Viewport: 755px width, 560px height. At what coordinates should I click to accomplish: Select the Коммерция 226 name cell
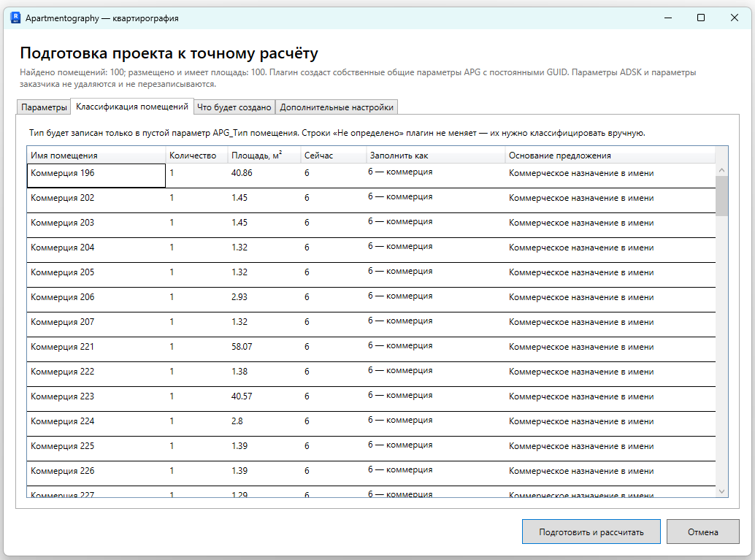coord(96,473)
